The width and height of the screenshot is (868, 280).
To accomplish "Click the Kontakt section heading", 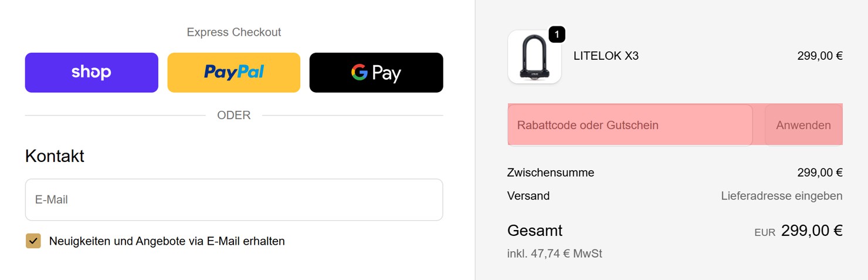I will pos(55,156).
